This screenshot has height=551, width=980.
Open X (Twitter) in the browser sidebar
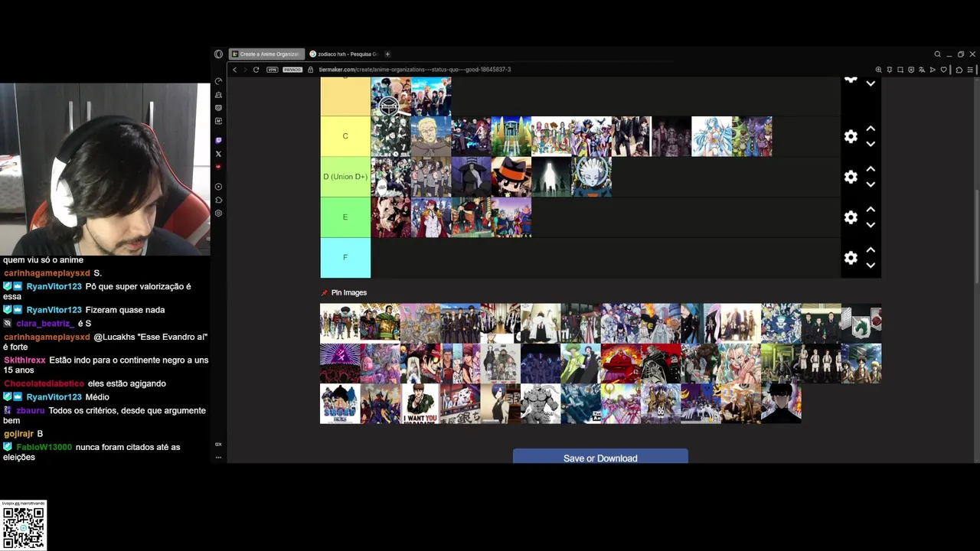(x=218, y=154)
